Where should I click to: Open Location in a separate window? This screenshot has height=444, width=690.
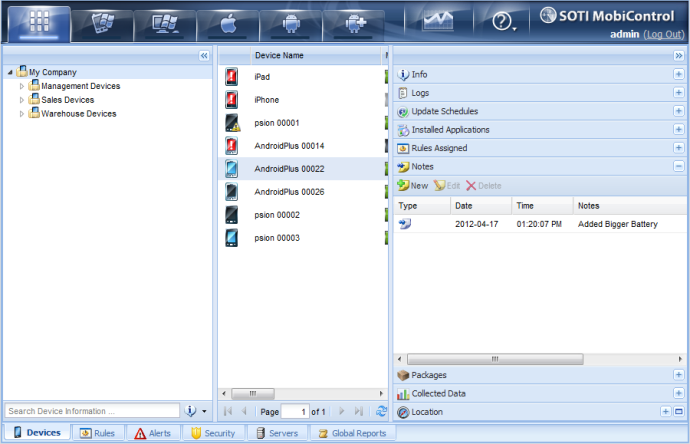click(x=679, y=412)
